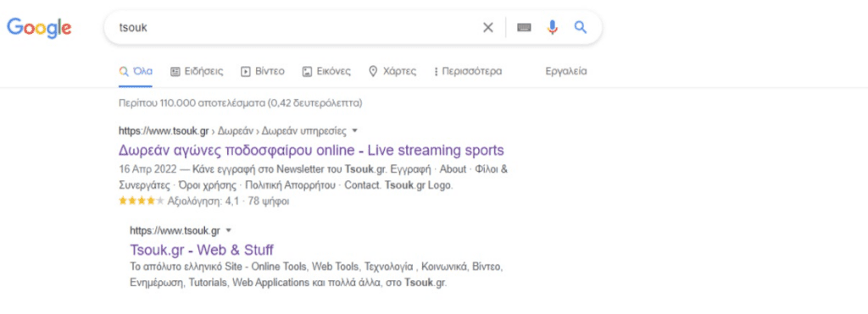Screen dimensions: 868x314
Task: Click the Το απόλυτο ελληνικό Site snippet
Action: point(317,275)
